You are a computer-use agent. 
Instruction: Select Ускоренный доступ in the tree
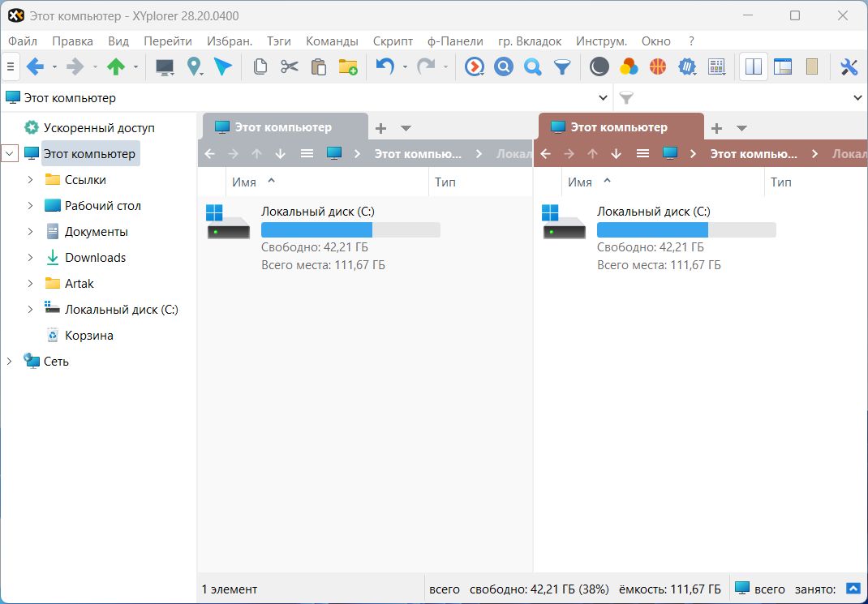pos(98,128)
